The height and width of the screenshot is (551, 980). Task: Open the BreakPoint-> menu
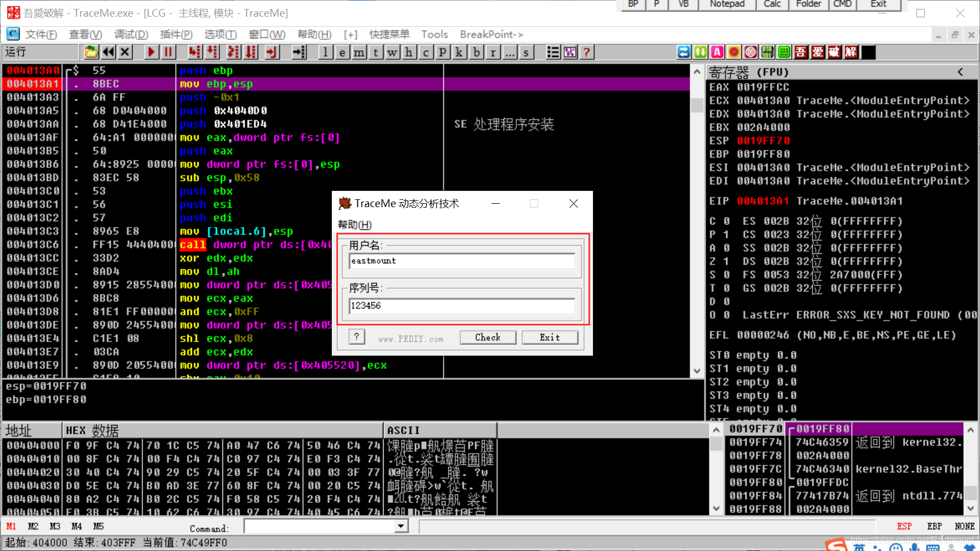[x=491, y=35]
